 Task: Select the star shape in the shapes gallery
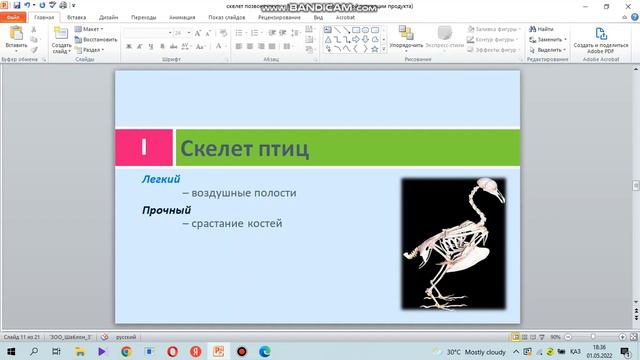pyautogui.click(x=375, y=49)
